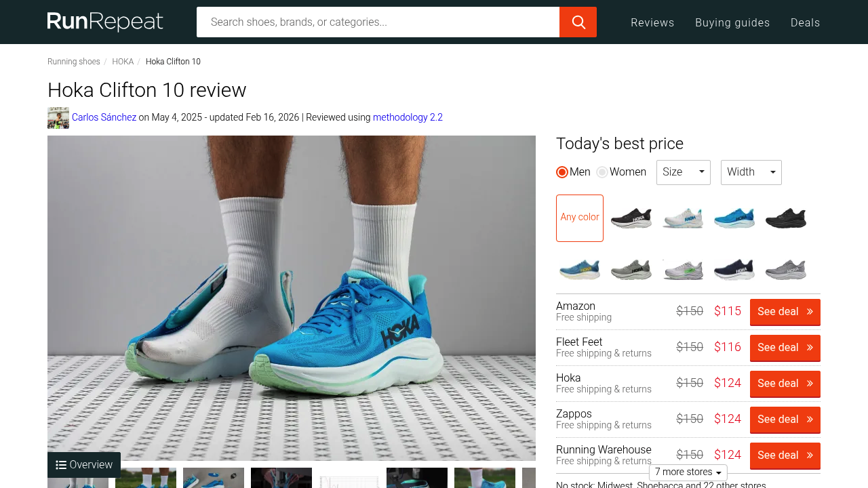Select the Men radio button

(562, 172)
